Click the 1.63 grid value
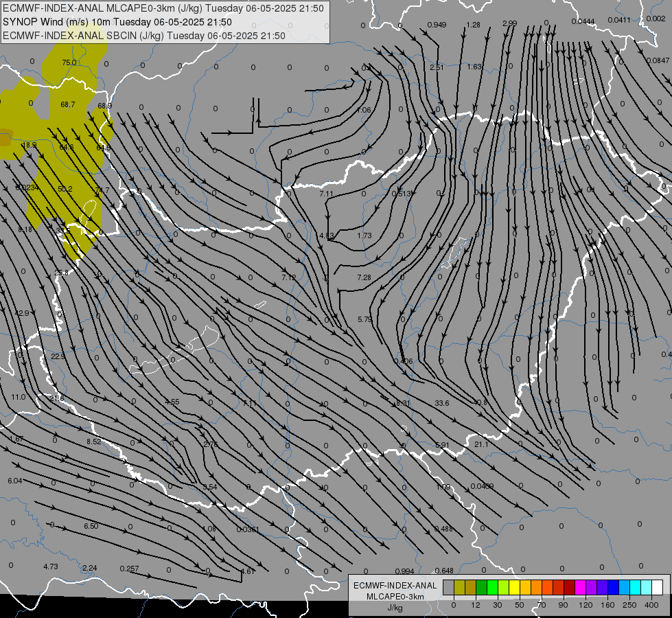The width and height of the screenshot is (672, 618). (x=474, y=67)
